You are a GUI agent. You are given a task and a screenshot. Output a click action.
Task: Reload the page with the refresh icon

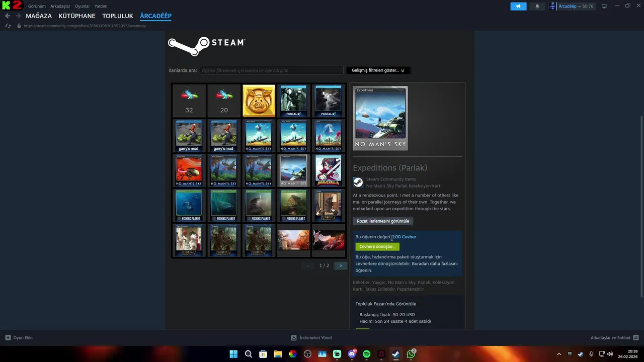[x=8, y=26]
